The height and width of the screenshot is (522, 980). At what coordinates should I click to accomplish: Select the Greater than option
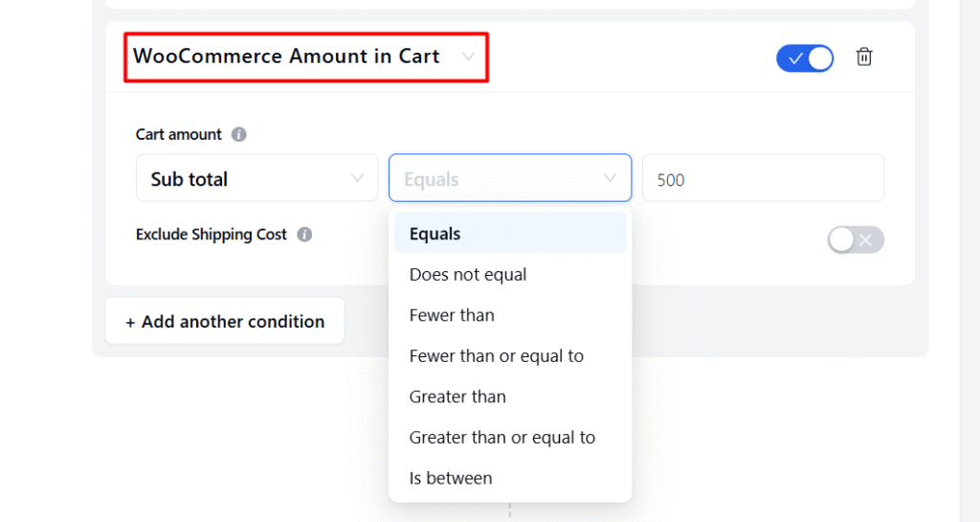point(457,397)
